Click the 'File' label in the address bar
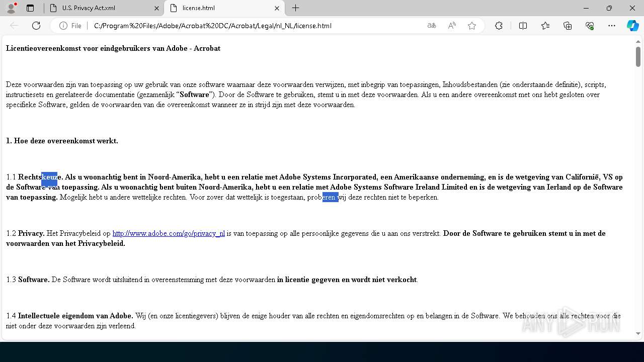The height and width of the screenshot is (362, 644). [76, 26]
